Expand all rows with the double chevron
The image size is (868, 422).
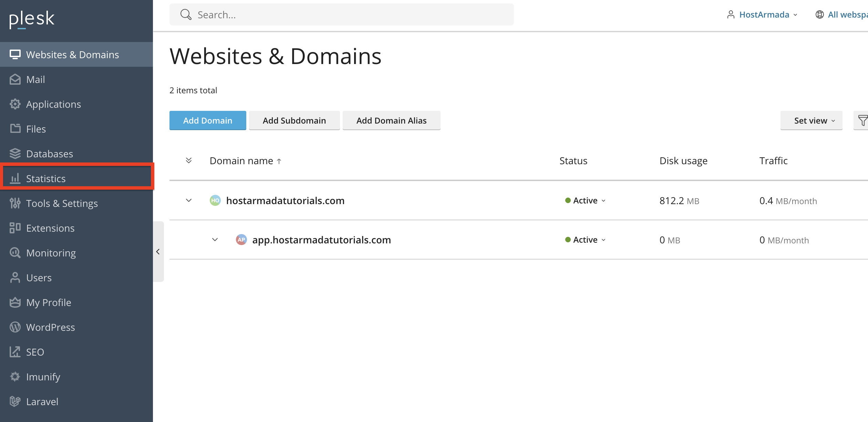pyautogui.click(x=188, y=160)
